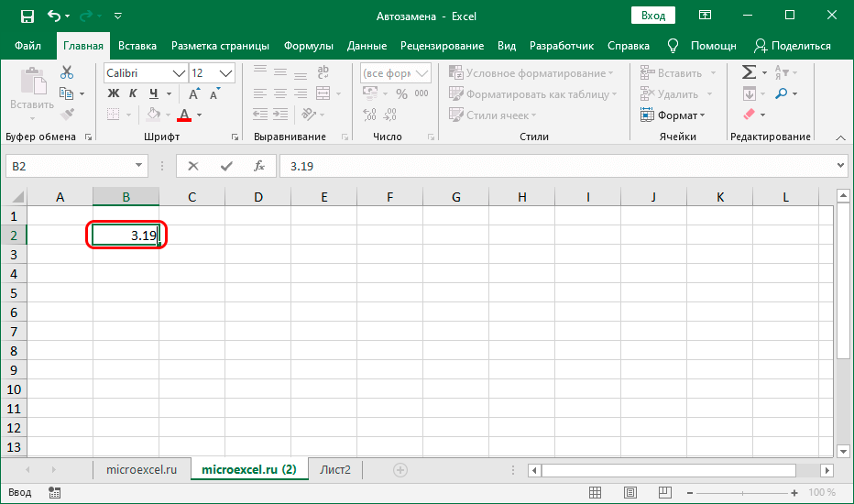The height and width of the screenshot is (504, 854).
Task: Click the Save floppy disk icon
Action: tap(27, 16)
